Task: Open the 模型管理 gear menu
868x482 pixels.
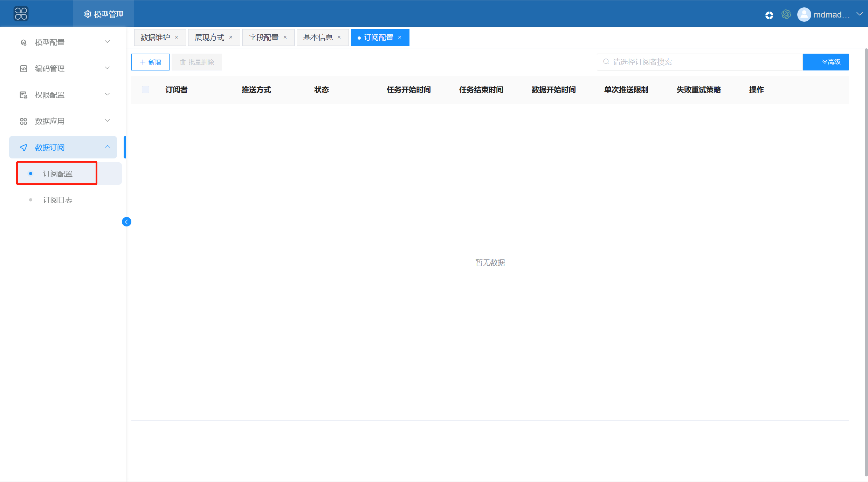Action: (104, 14)
